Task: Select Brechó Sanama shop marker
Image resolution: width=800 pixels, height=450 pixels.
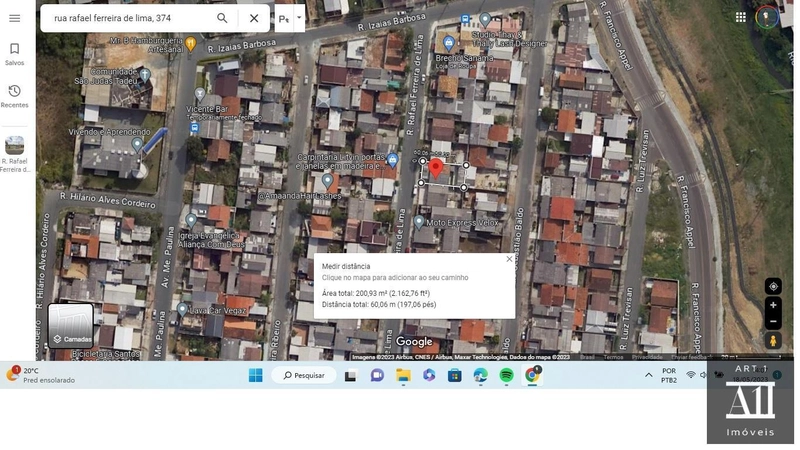Action: [448, 43]
